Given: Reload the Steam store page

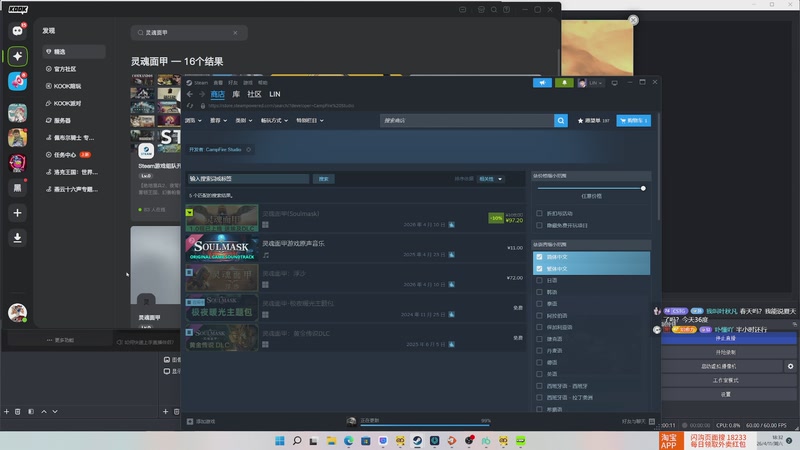Looking at the screenshot, I should click(190, 106).
